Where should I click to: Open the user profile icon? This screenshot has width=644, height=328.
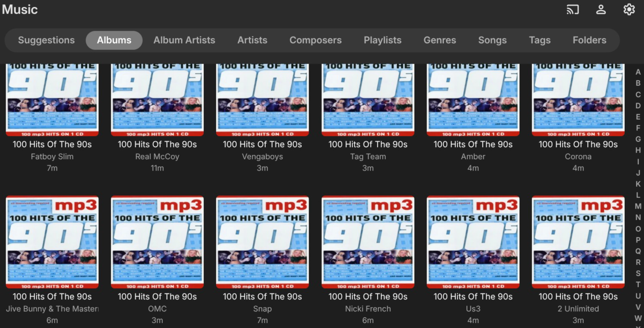pyautogui.click(x=601, y=9)
